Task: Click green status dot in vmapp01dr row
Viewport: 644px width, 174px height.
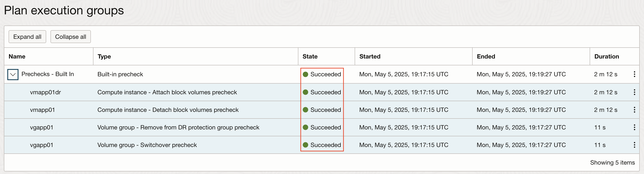Action: pyautogui.click(x=305, y=92)
